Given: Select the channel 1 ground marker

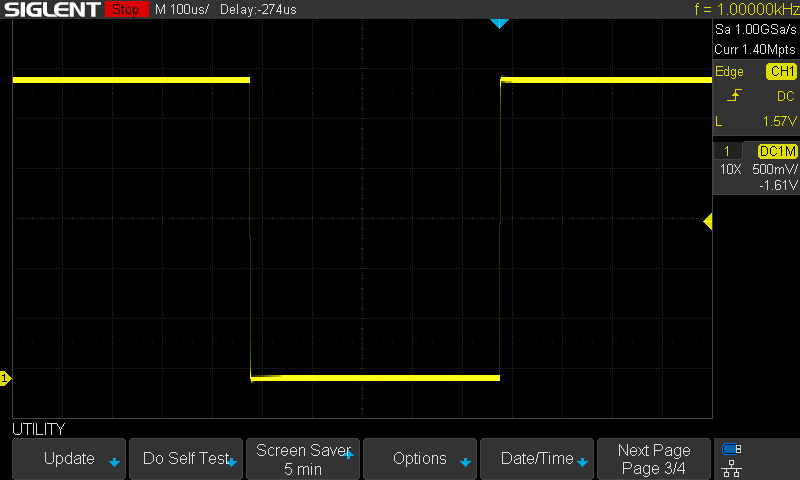Looking at the screenshot, I should (x=5, y=378).
